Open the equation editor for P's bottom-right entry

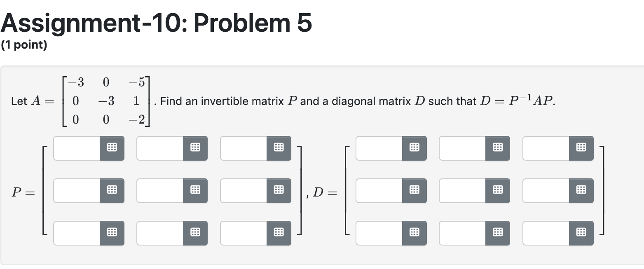click(279, 233)
